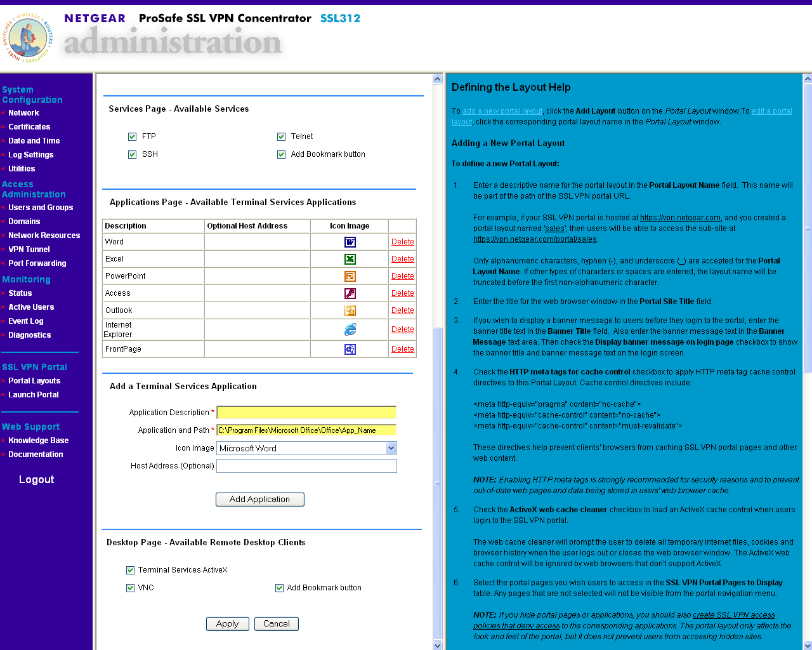The height and width of the screenshot is (650, 812).
Task: Click the Outlook icon image
Action: click(x=350, y=310)
